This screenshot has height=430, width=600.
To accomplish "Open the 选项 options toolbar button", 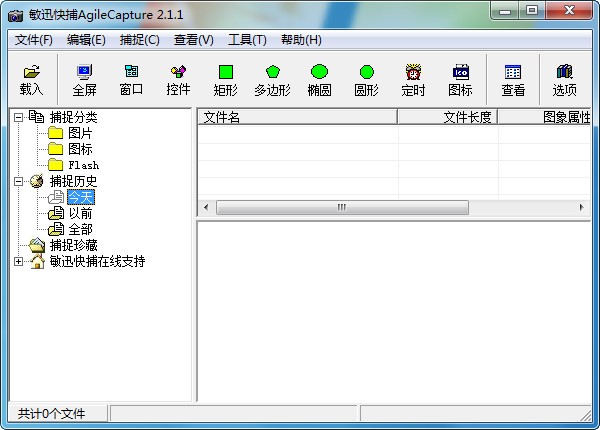I will tap(564, 79).
